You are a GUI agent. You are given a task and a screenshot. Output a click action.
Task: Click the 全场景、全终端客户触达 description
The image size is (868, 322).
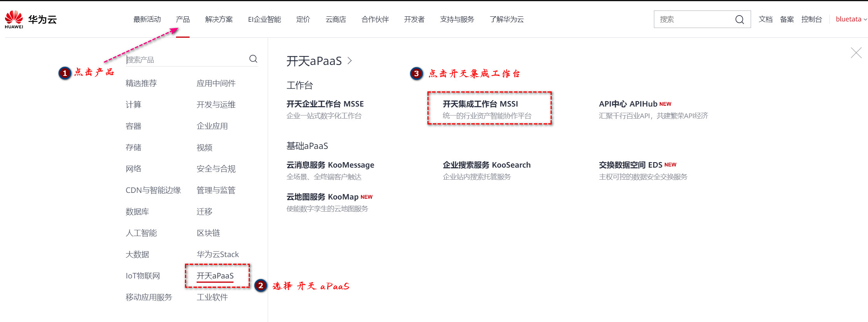click(x=324, y=177)
